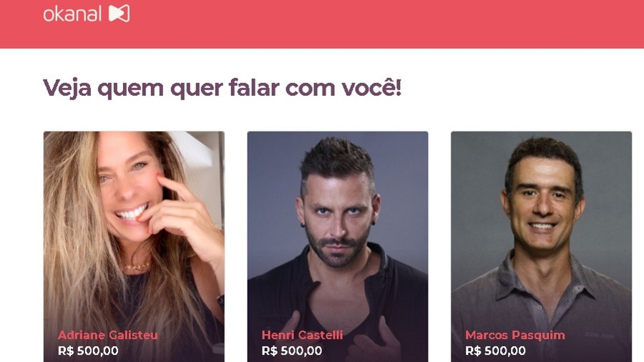Click the R$ 500,00 price under Adriane Galisteu
The width and height of the screenshot is (644, 362).
pos(88,351)
